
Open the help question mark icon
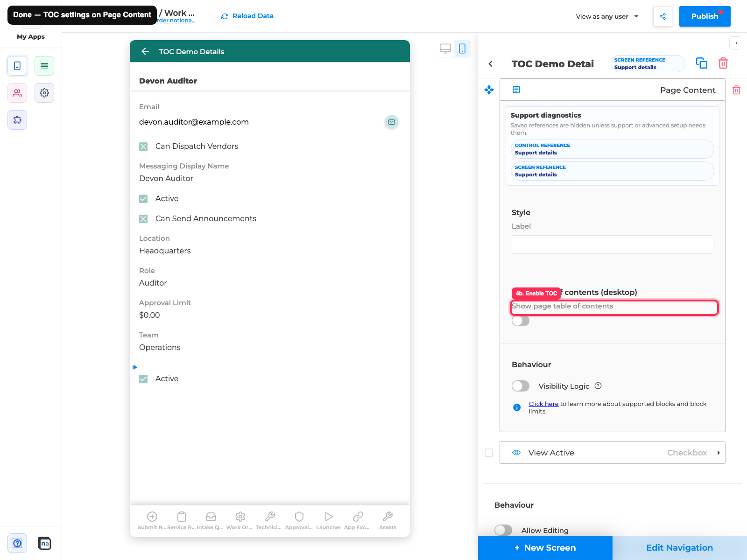pyautogui.click(x=17, y=543)
